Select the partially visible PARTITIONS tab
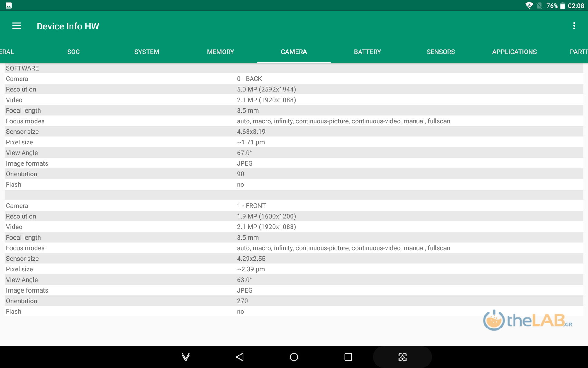 [x=578, y=52]
